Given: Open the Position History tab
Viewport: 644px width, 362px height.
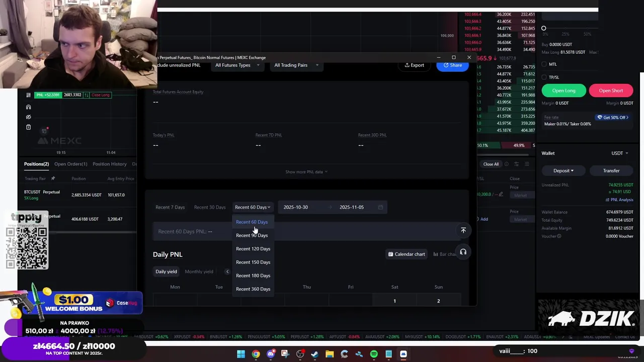Looking at the screenshot, I should click(x=110, y=164).
